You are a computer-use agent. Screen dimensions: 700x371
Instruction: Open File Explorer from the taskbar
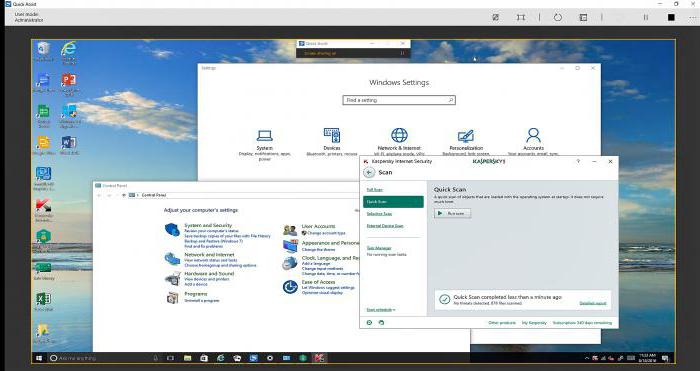[x=188, y=358]
